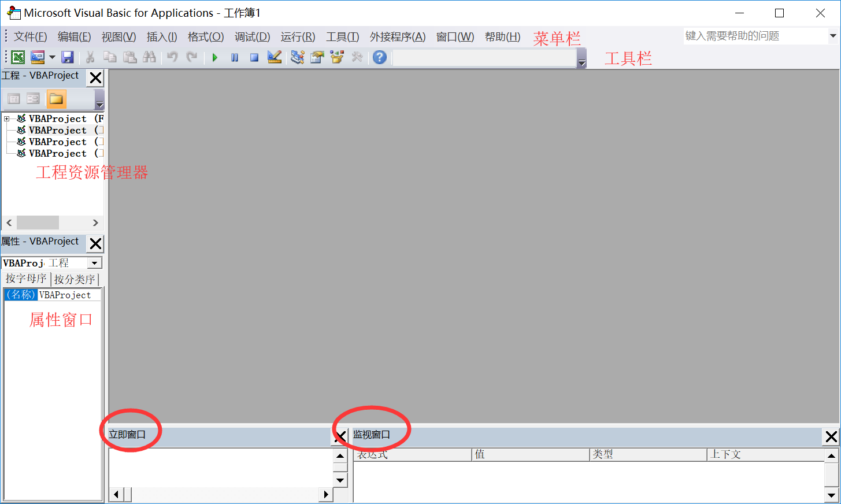Open the 帮助(H) menu
This screenshot has width=841, height=504.
[502, 37]
